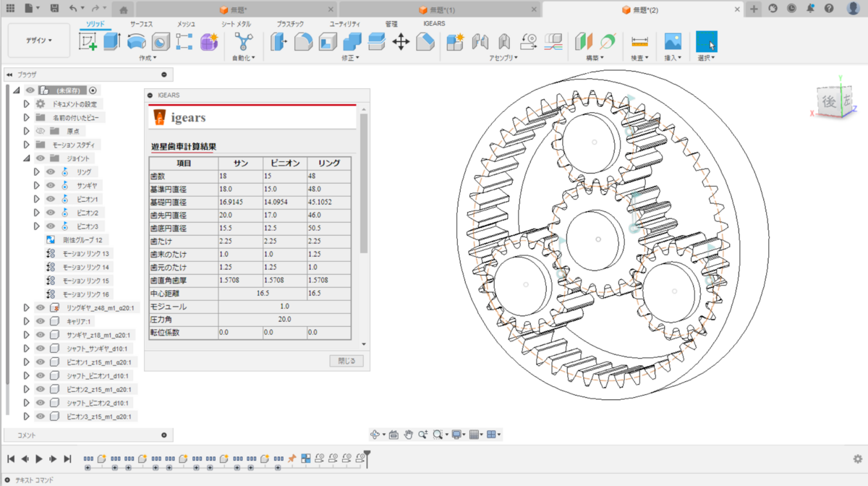The height and width of the screenshot is (486, 868).
Task: Click the Extrude tool icon
Action: point(111,42)
